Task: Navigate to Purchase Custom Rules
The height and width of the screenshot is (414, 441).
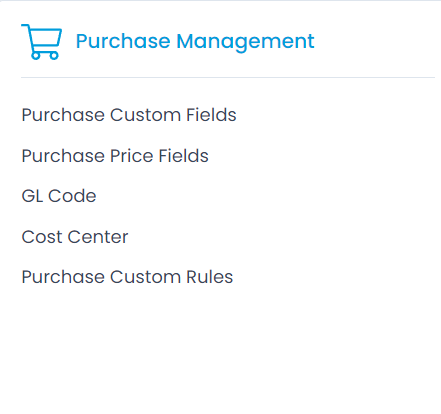Action: [x=127, y=277]
